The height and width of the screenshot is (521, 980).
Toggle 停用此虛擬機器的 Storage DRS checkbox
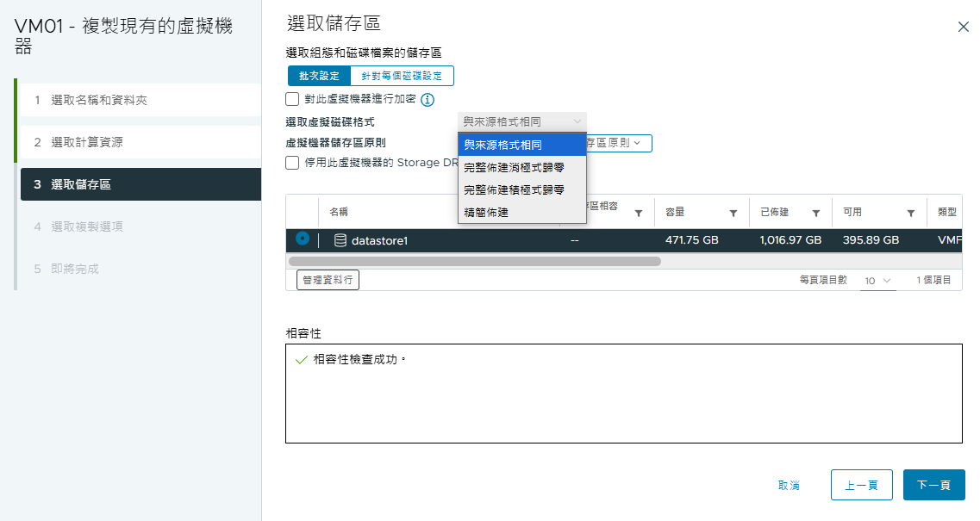pyautogui.click(x=292, y=163)
